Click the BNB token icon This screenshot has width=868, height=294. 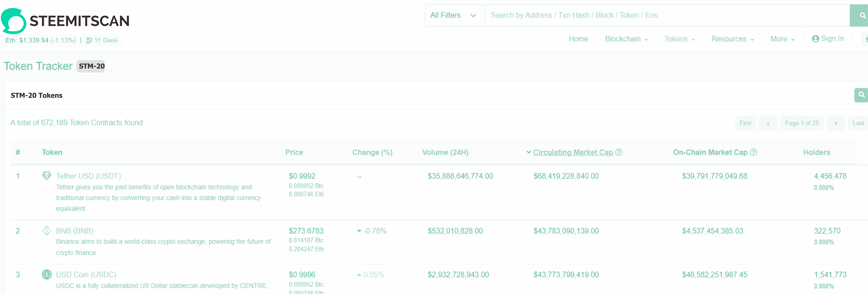46,231
